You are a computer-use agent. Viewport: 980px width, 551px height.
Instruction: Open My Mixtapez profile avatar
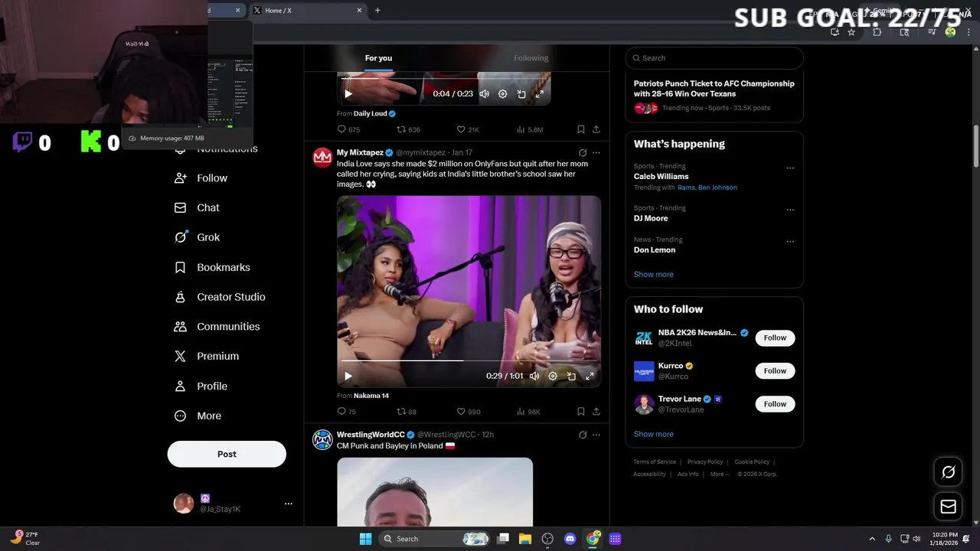pos(322,158)
